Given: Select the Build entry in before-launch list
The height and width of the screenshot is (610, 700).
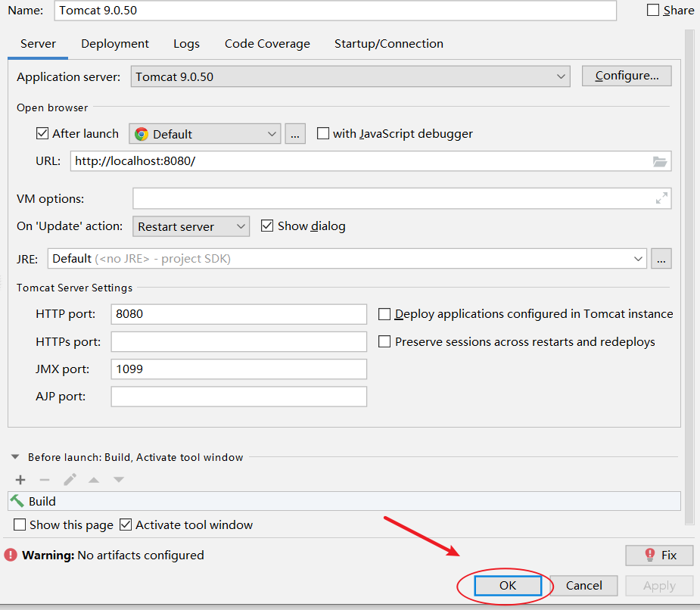Looking at the screenshot, I should pos(344,501).
